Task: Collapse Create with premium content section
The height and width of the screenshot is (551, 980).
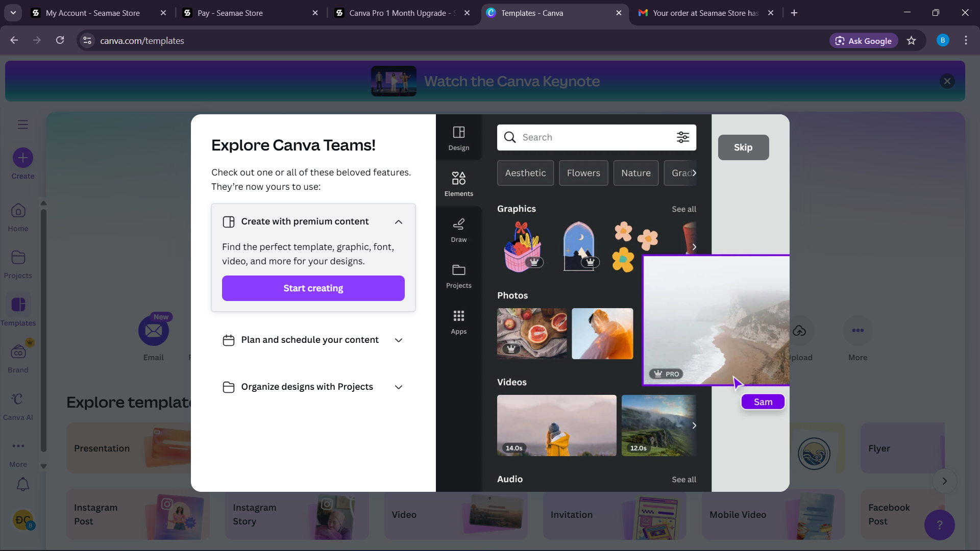Action: pos(399,222)
